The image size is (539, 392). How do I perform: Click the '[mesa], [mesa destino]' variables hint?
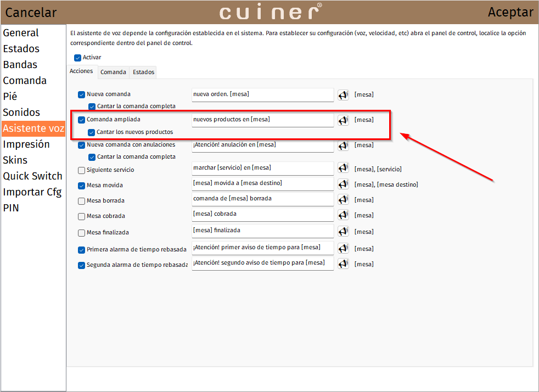tap(386, 184)
